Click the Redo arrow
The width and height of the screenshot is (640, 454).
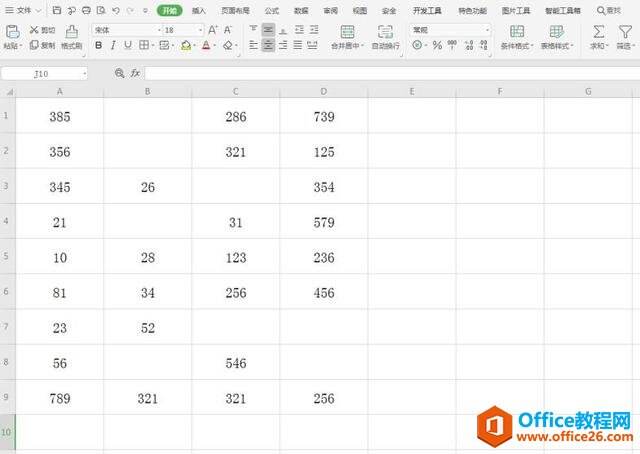point(130,10)
